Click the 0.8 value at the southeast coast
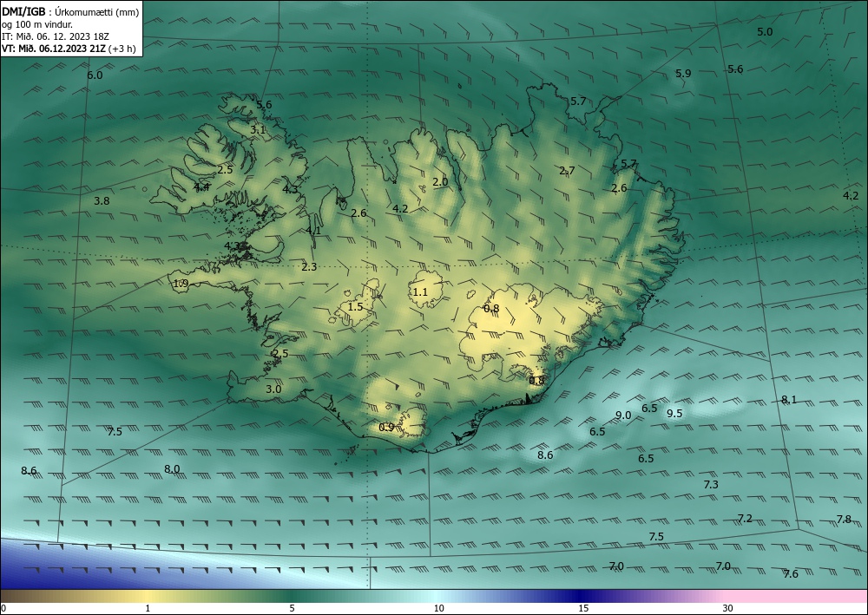The height and width of the screenshot is (615, 868). (536, 381)
